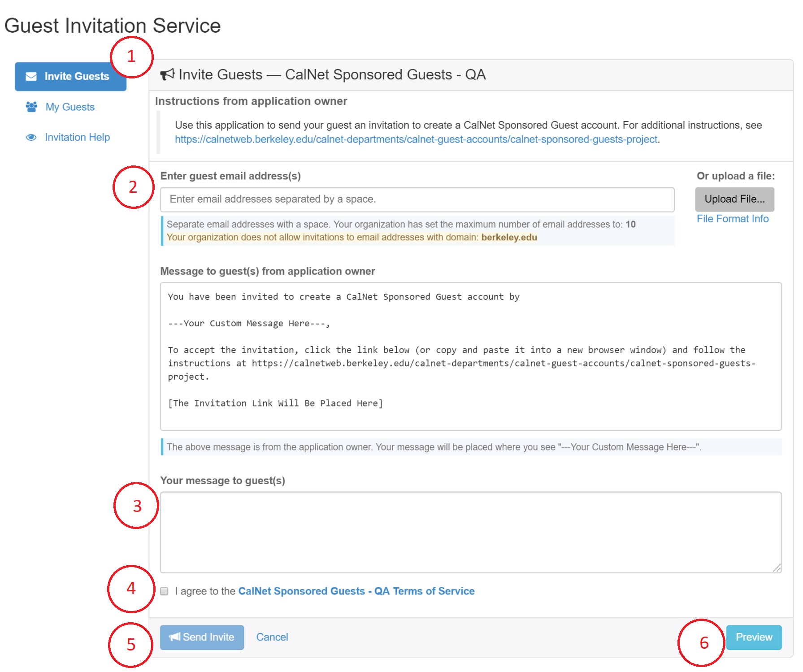Click the Enter guest email address(s) label
Image resolution: width=803 pixels, height=672 pixels.
click(x=230, y=176)
